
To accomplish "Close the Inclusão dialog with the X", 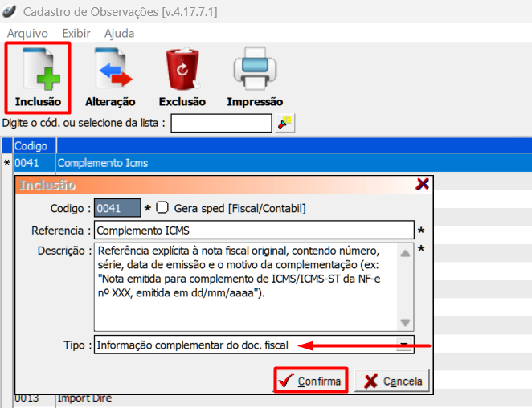I will 422,185.
